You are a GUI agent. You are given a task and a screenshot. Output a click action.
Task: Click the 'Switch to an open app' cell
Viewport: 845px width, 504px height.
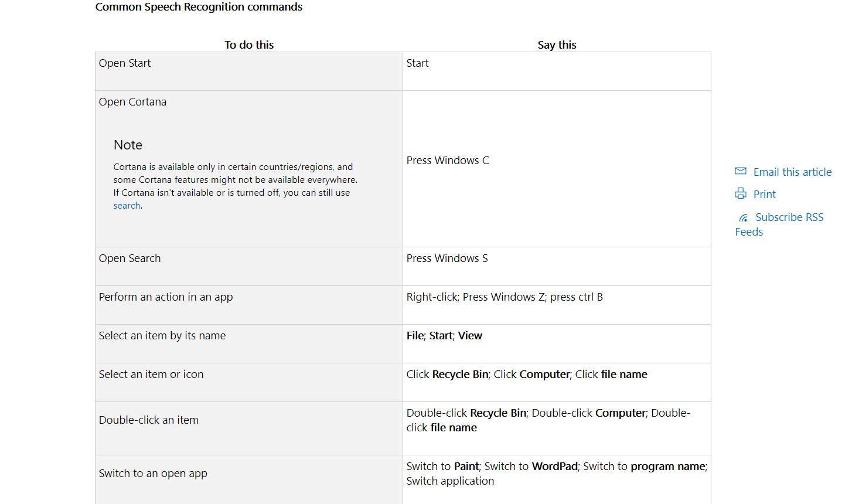pyautogui.click(x=249, y=479)
